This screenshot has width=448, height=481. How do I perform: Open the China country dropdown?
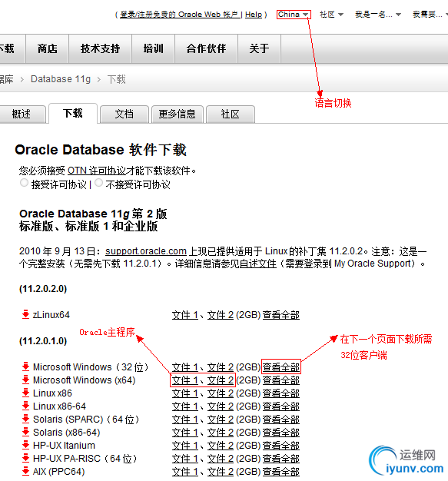coord(294,15)
